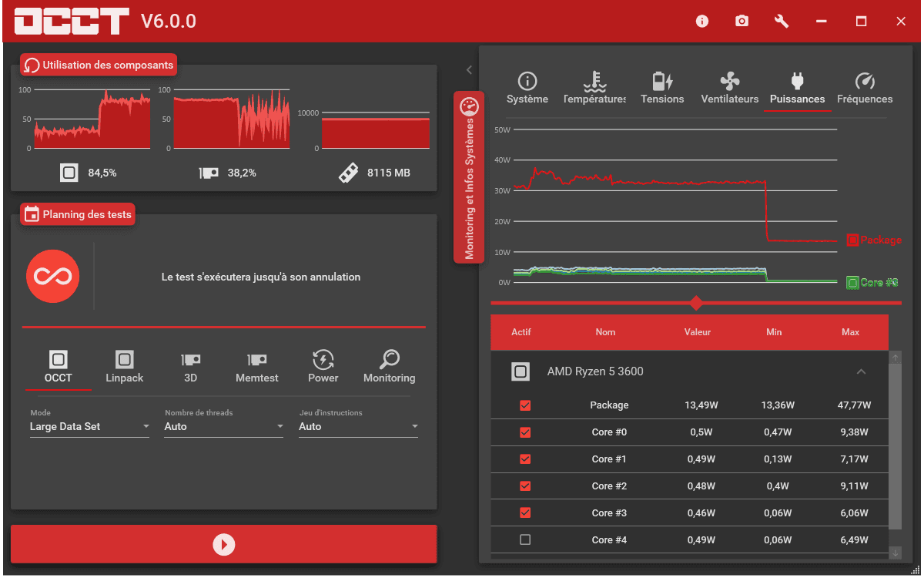
Task: Click the RAM stick icon beside 8115 MB
Action: click(x=348, y=173)
